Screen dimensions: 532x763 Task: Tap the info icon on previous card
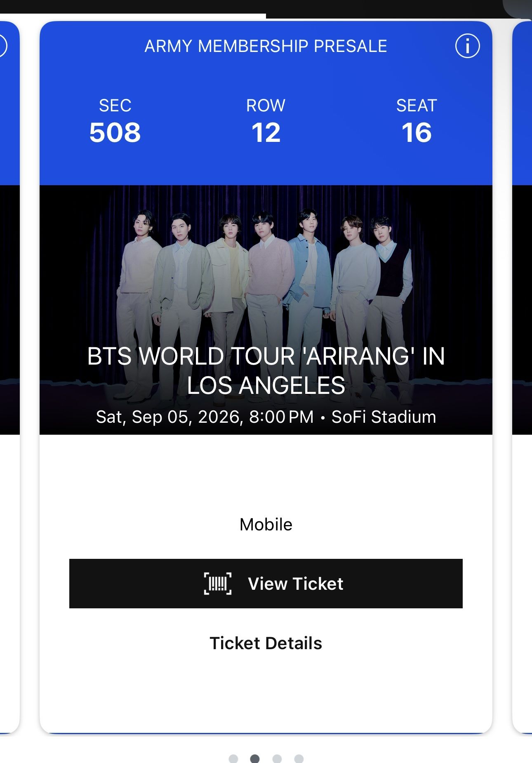pos(2,46)
